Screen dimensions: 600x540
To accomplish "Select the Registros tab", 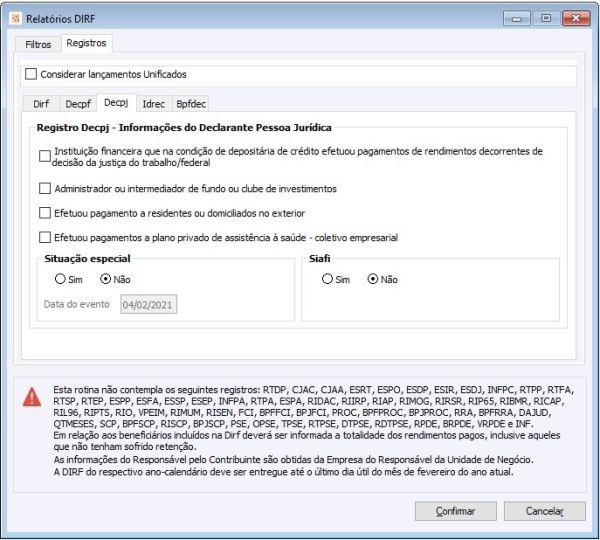I will pyautogui.click(x=86, y=43).
